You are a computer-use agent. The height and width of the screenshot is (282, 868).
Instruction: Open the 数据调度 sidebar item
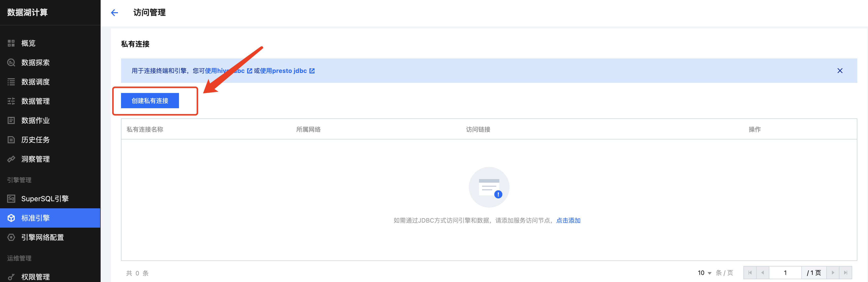35,82
